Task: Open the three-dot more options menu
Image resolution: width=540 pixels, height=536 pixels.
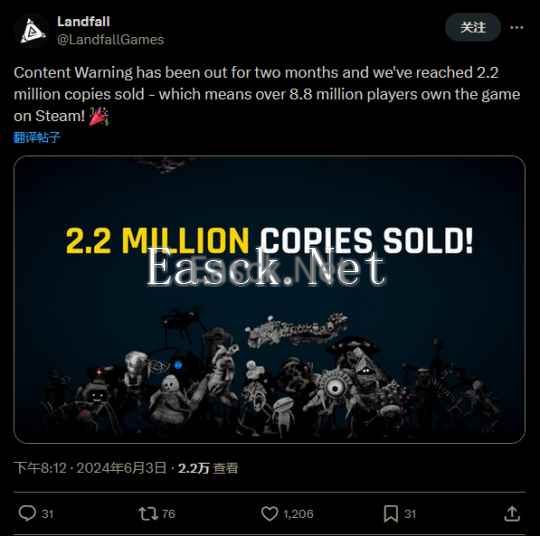Action: pos(517,28)
